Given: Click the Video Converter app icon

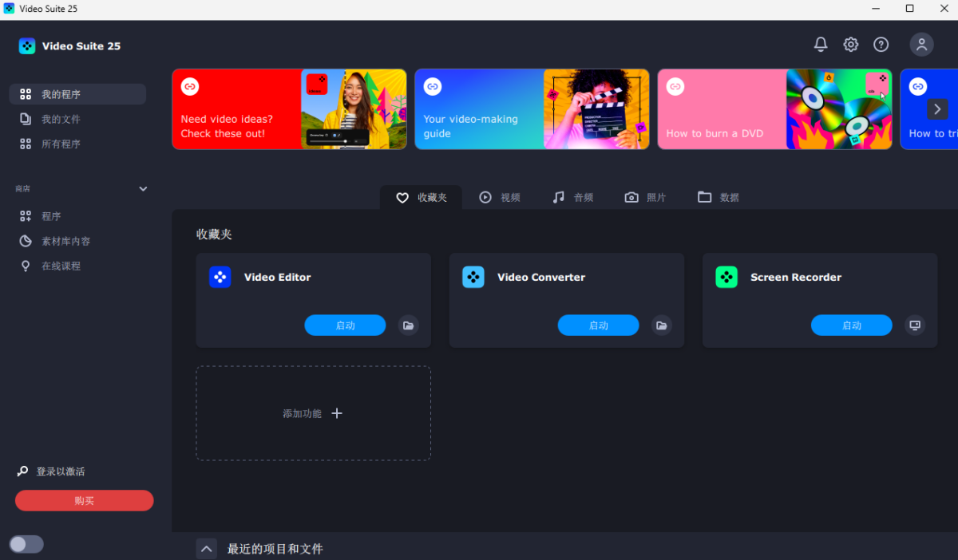Looking at the screenshot, I should [x=473, y=278].
